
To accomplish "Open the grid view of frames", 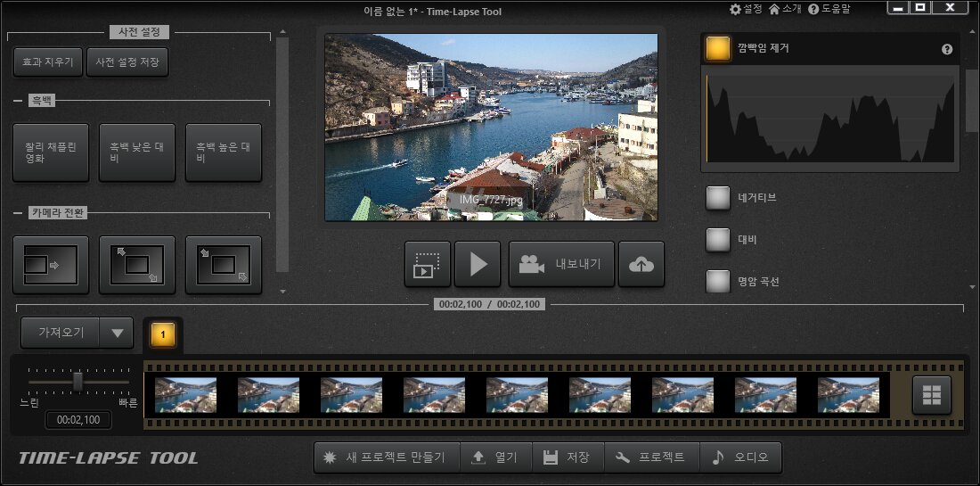I will 932,395.
